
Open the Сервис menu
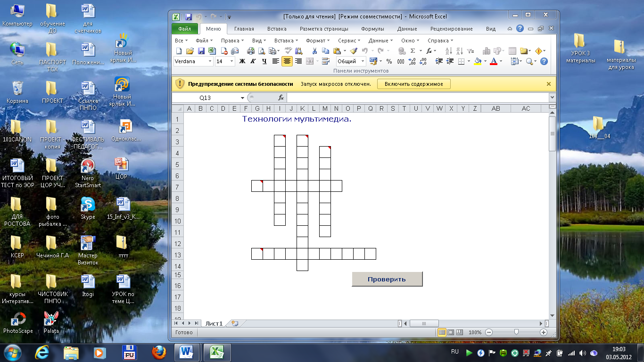pyautogui.click(x=349, y=41)
